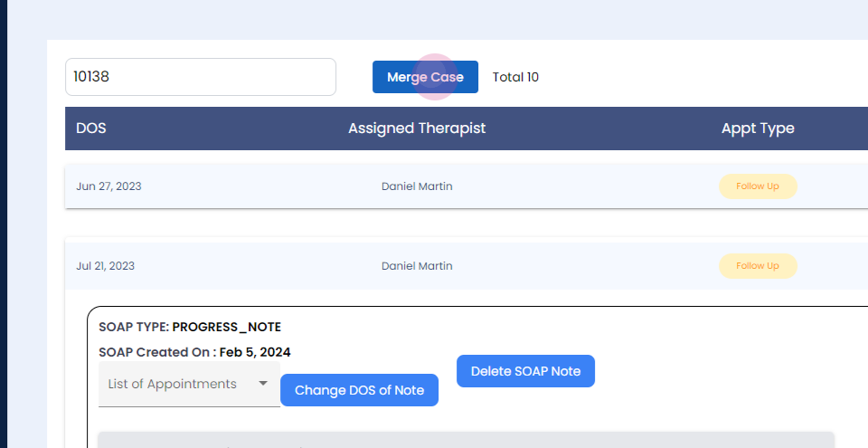
Task: Click the Assigned Therapist column header
Action: click(417, 129)
